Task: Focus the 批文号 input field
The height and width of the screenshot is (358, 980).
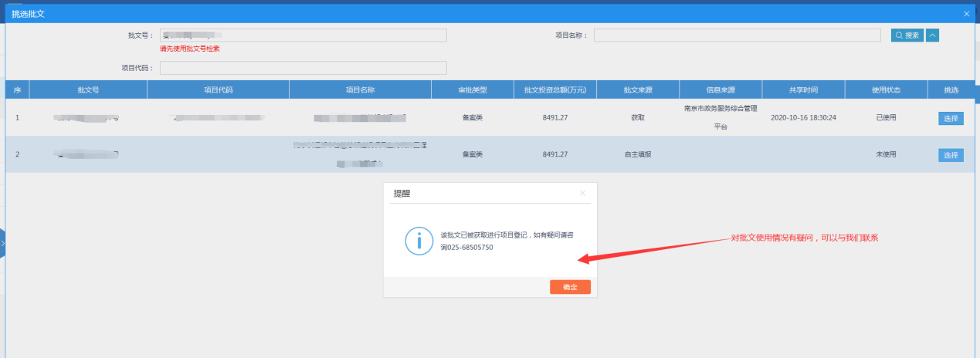Action: coord(303,35)
